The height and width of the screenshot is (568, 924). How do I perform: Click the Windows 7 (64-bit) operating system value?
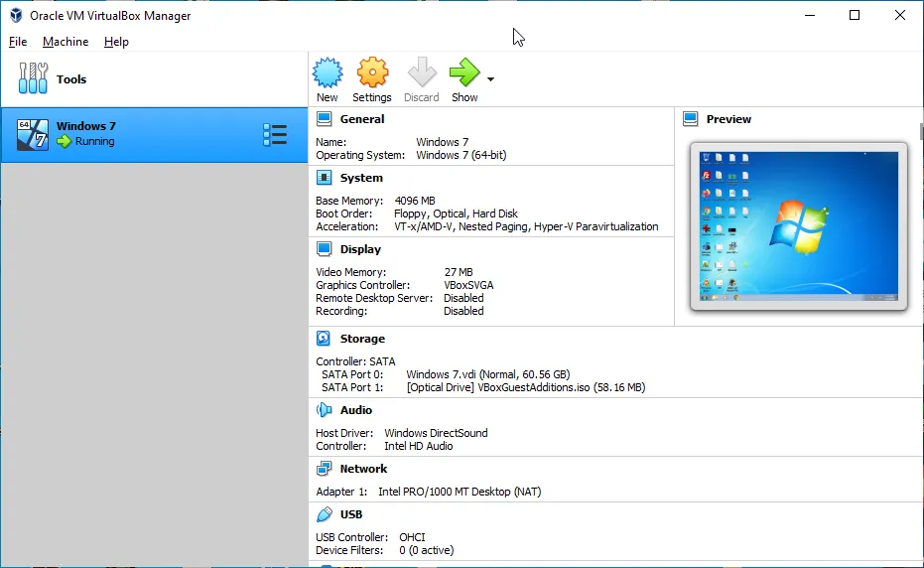(462, 155)
